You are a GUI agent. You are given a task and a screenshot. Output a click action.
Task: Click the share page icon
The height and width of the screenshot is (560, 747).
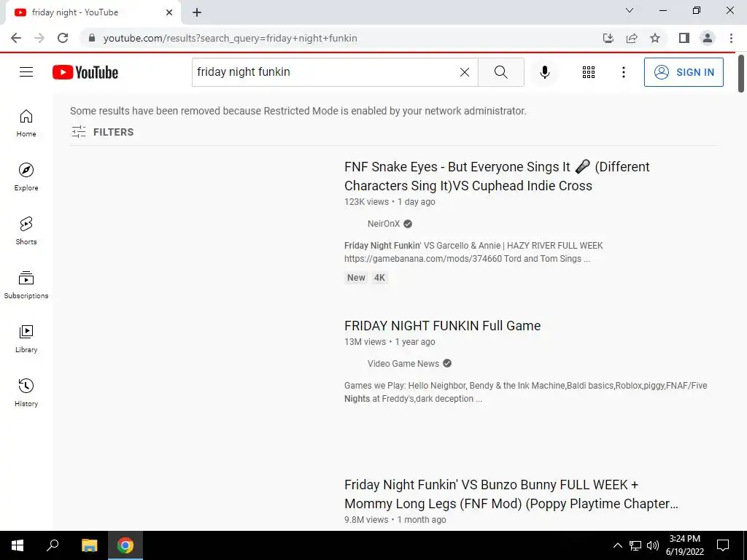pos(632,38)
